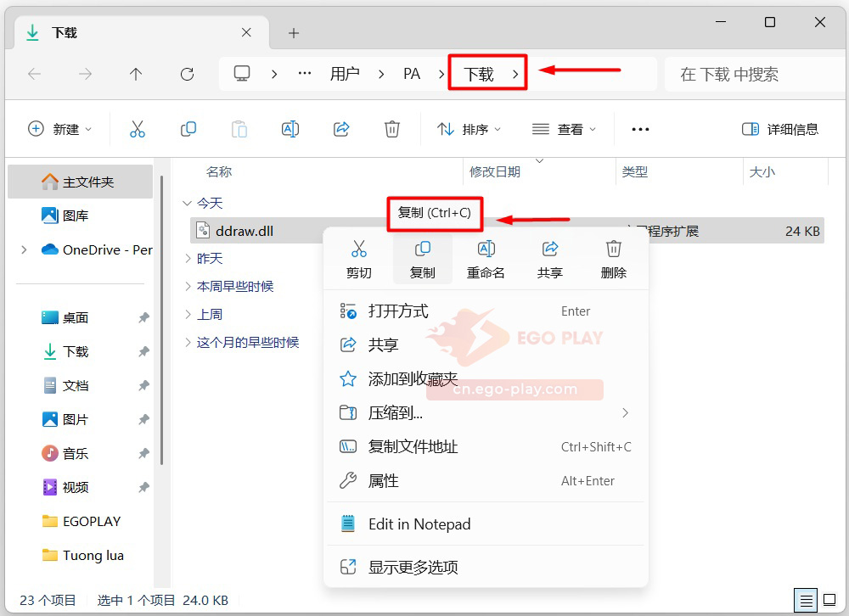Select 打开方式 in context menu
This screenshot has width=849, height=616.
(x=486, y=311)
